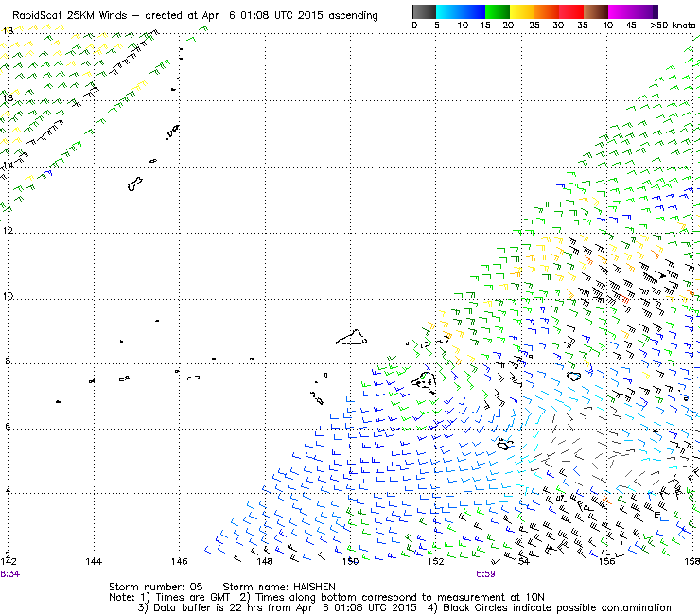Click the purple "6:59" time label
This screenshot has height=615, width=700.
coord(485,574)
